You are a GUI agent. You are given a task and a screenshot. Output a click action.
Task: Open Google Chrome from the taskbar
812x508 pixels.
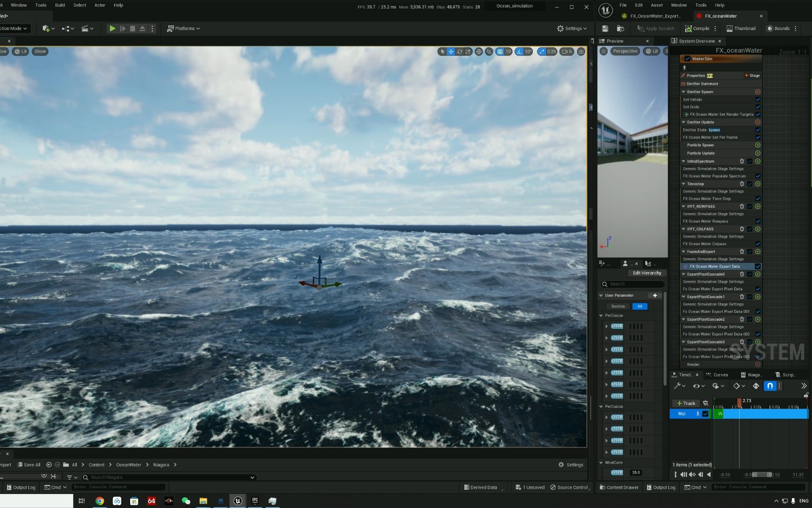click(x=100, y=501)
